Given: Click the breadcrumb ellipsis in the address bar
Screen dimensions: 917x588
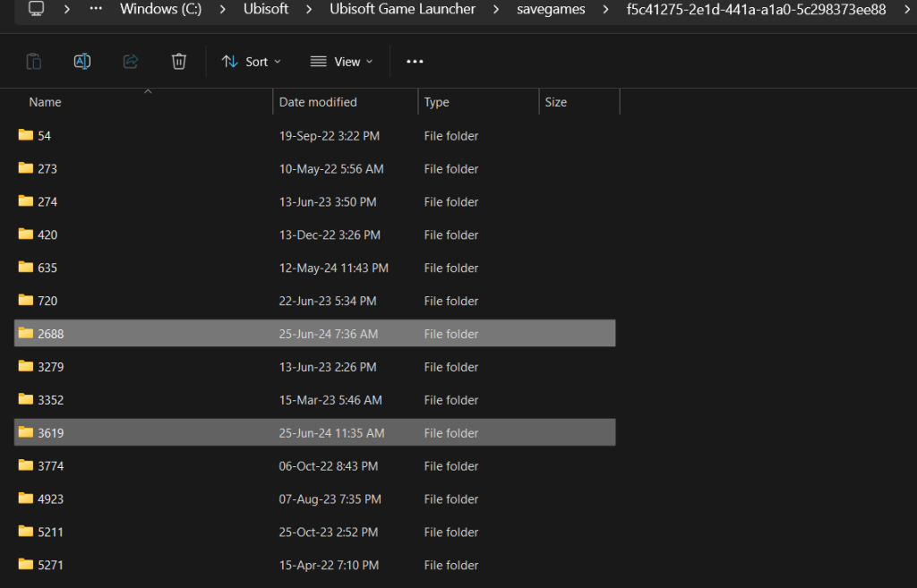Looking at the screenshot, I should pyautogui.click(x=95, y=9).
